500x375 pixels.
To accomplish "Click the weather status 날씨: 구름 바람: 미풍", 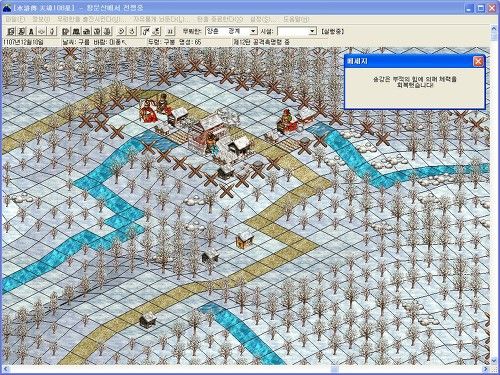I will [x=94, y=42].
